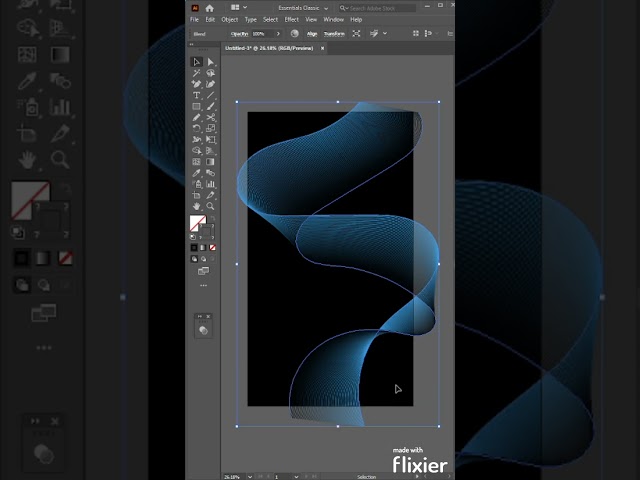Open zoom level dropdown in status bar
Screen dimensions: 640x480
coord(250,476)
